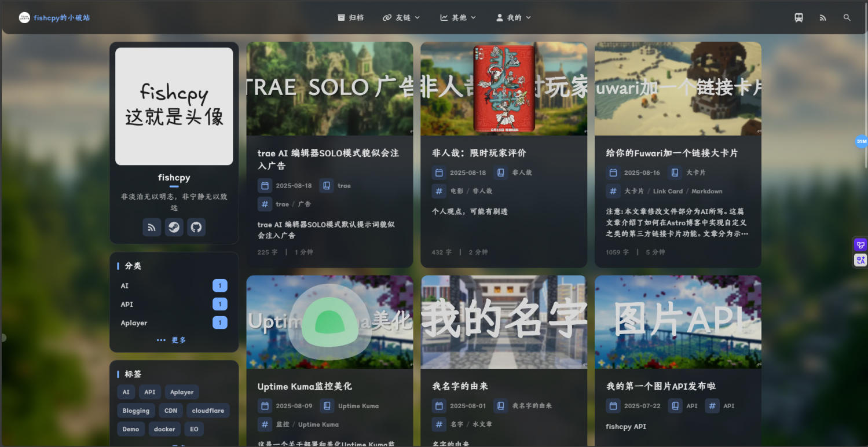Viewport: 868px width, 447px height.
Task: Click book icon beside 我名字的由来 category
Action: coord(501,406)
